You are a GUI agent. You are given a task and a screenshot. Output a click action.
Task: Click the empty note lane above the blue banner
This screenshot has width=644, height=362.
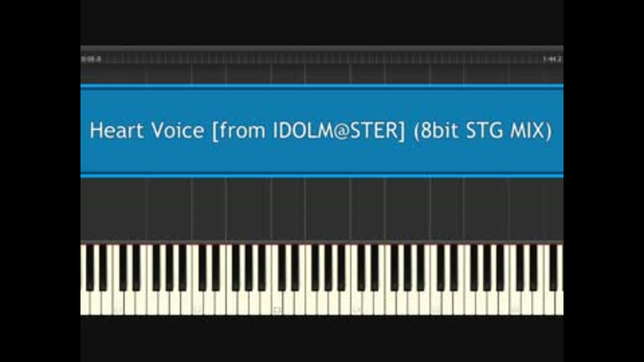[x=322, y=74]
